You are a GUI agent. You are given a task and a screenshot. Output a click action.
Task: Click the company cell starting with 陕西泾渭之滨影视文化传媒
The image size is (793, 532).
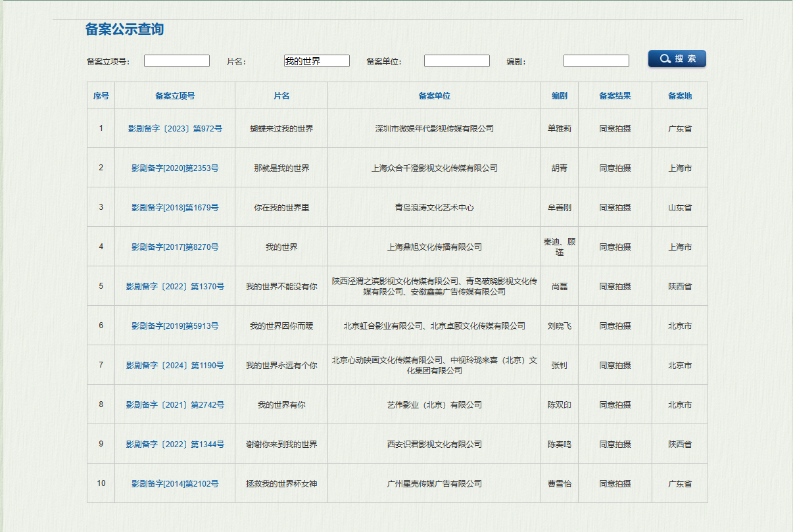pos(434,286)
